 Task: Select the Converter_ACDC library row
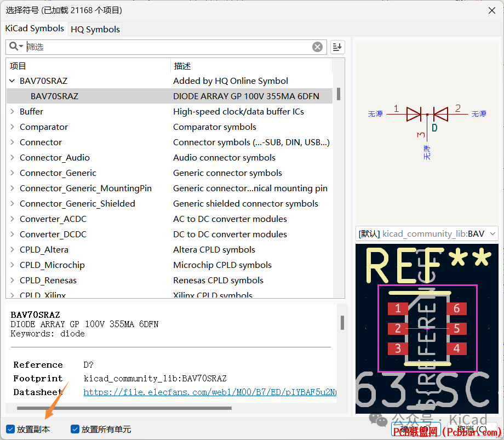tap(169, 219)
